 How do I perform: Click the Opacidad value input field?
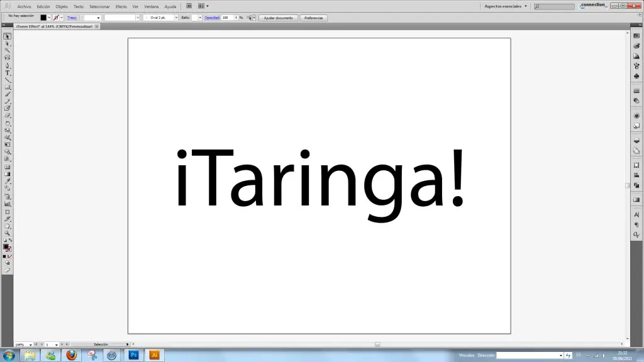(x=226, y=18)
